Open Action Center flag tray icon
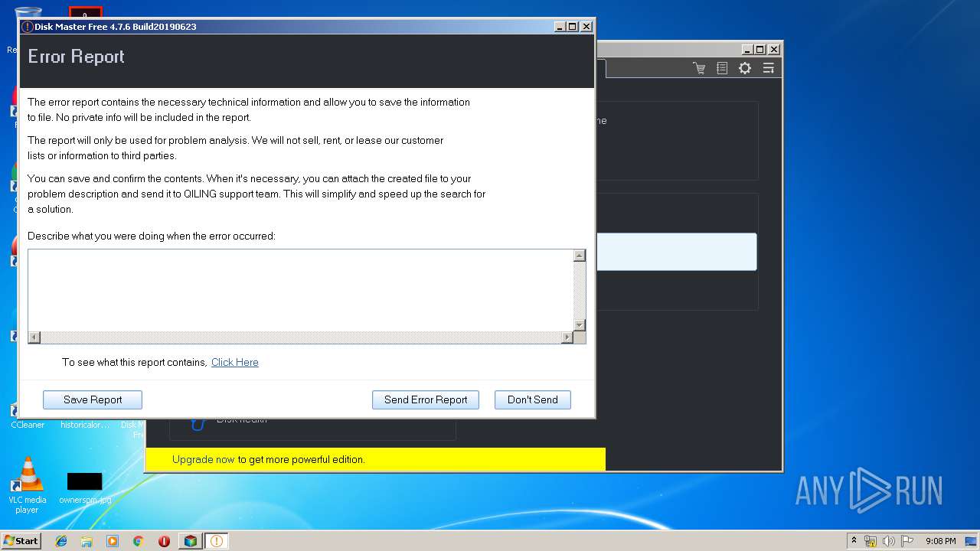This screenshot has height=551, width=980. tap(907, 541)
